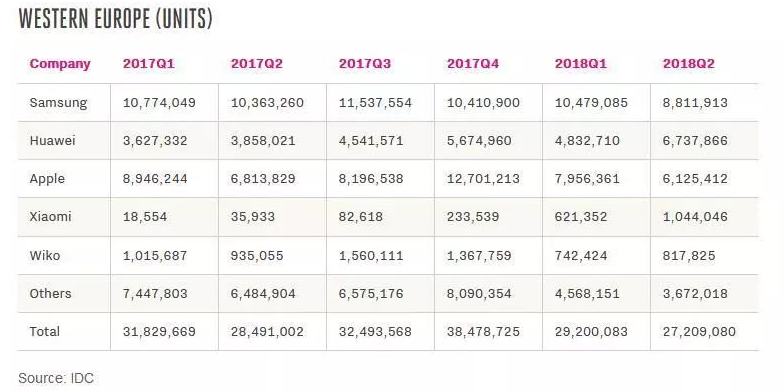Click the 2017Q4 column header
The height and width of the screenshot is (391, 784).
[473, 64]
